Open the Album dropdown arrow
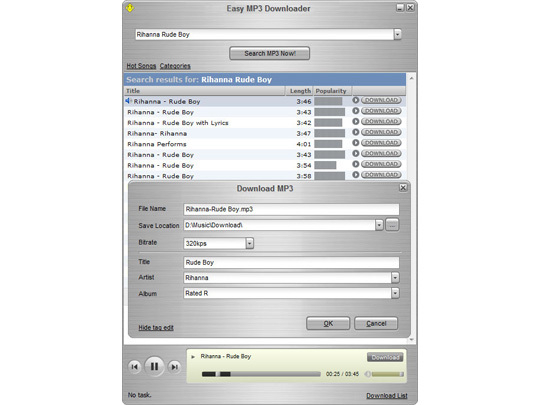Viewport: 540px width, 405px height. coord(395,293)
